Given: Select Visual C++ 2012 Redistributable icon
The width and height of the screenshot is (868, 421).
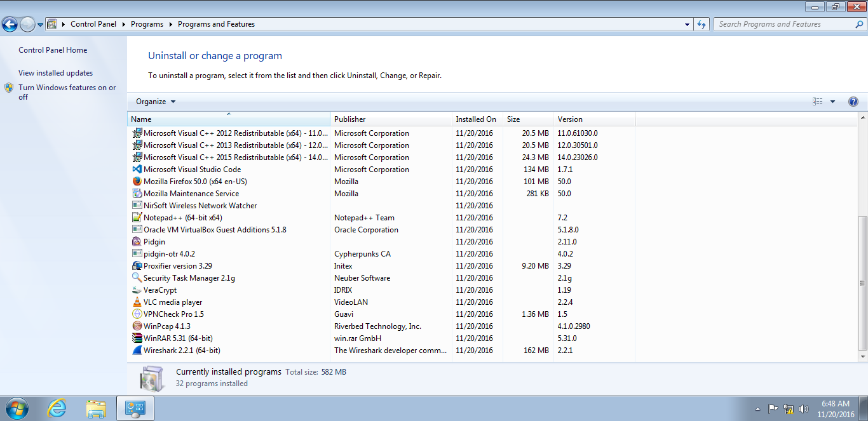Looking at the screenshot, I should click(x=137, y=133).
